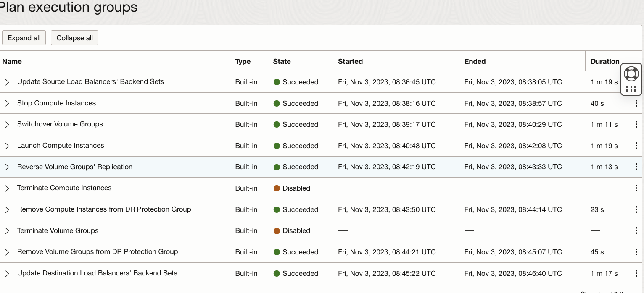Expand the Launch Compute Instances group
This screenshot has height=293, width=644.
pyautogui.click(x=7, y=146)
